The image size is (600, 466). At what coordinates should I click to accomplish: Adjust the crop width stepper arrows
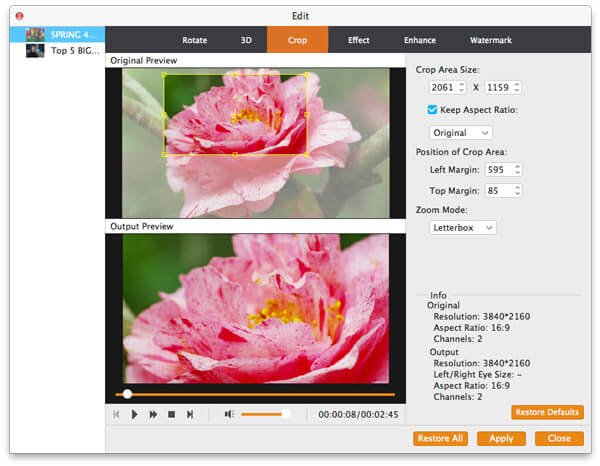click(x=462, y=87)
